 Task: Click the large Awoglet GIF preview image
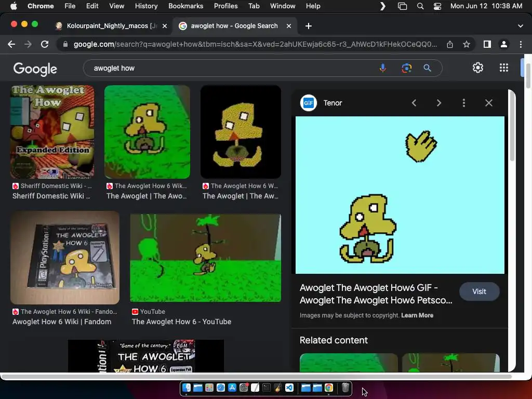click(400, 195)
